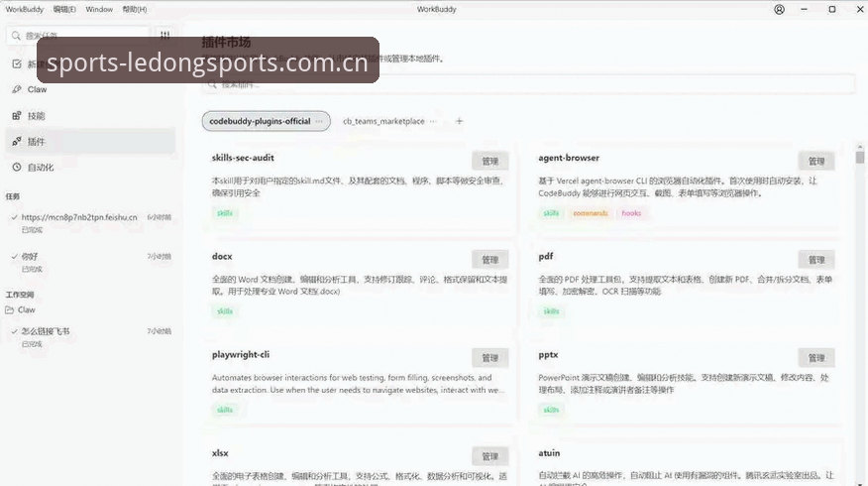Click the filter settings icon beside task search
The image size is (868, 486).
click(x=164, y=35)
